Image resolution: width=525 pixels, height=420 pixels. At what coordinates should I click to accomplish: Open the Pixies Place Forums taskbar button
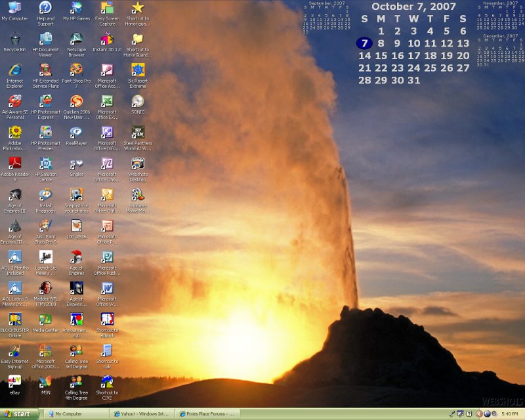207,414
